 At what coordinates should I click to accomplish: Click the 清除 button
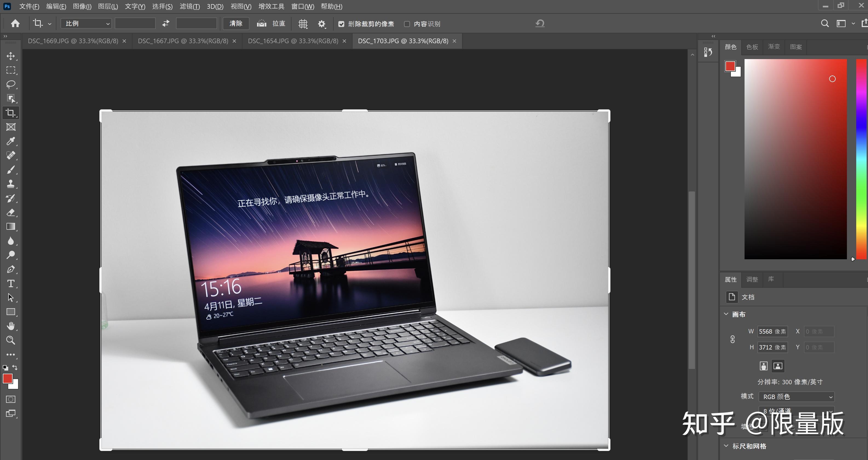(236, 24)
